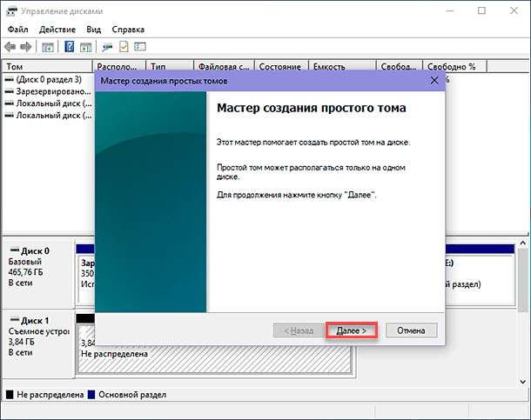Click the 3,84 ГБ label of Диск 1
Screen dimensions: 531x420
coord(22,342)
